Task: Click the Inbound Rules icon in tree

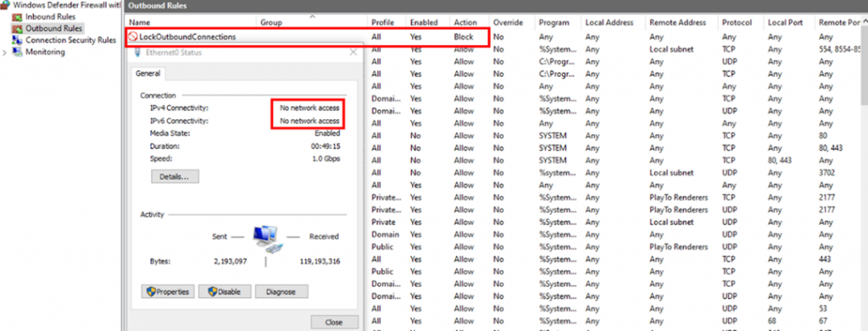Action: pyautogui.click(x=17, y=17)
